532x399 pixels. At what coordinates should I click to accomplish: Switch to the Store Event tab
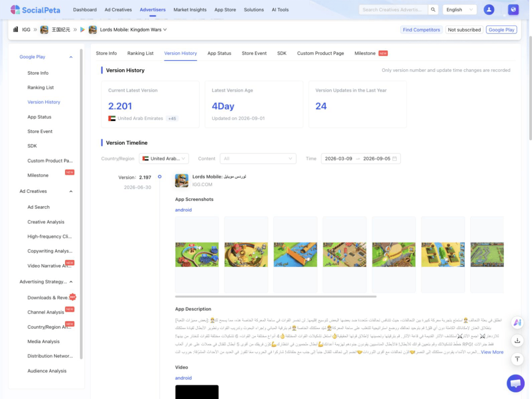click(254, 53)
